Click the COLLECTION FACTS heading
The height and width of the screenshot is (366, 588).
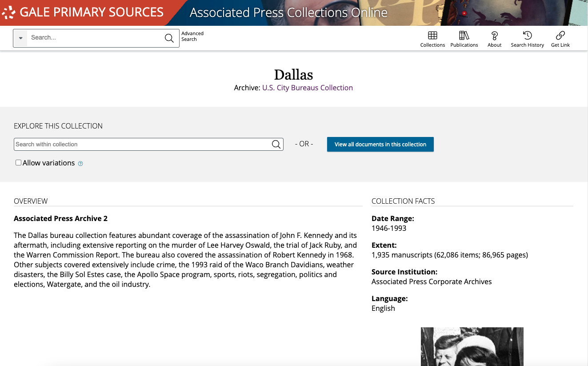(x=403, y=201)
